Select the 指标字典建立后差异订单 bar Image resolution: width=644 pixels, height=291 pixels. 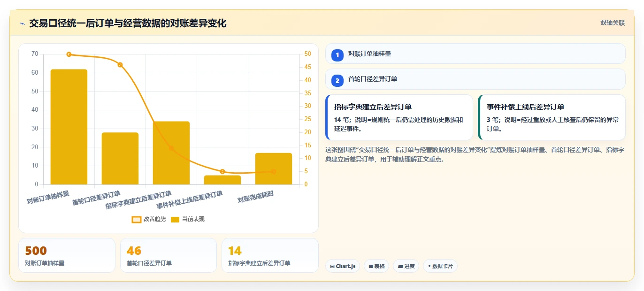pos(171,153)
